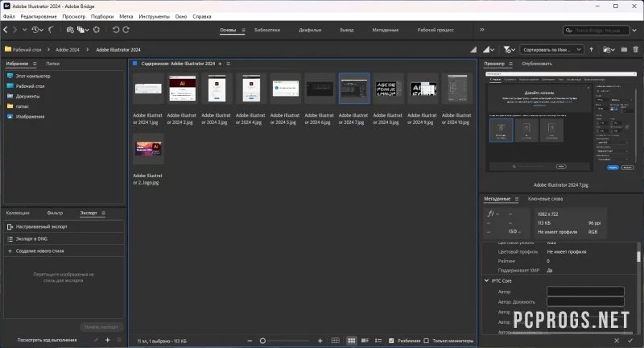This screenshot has width=644, height=348.
Task: Select the Adobe Illustrator logo.jpg thumbnail
Action: [x=148, y=148]
